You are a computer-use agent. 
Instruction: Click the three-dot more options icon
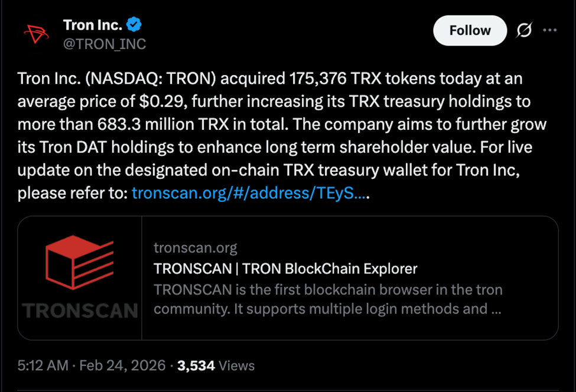[551, 30]
